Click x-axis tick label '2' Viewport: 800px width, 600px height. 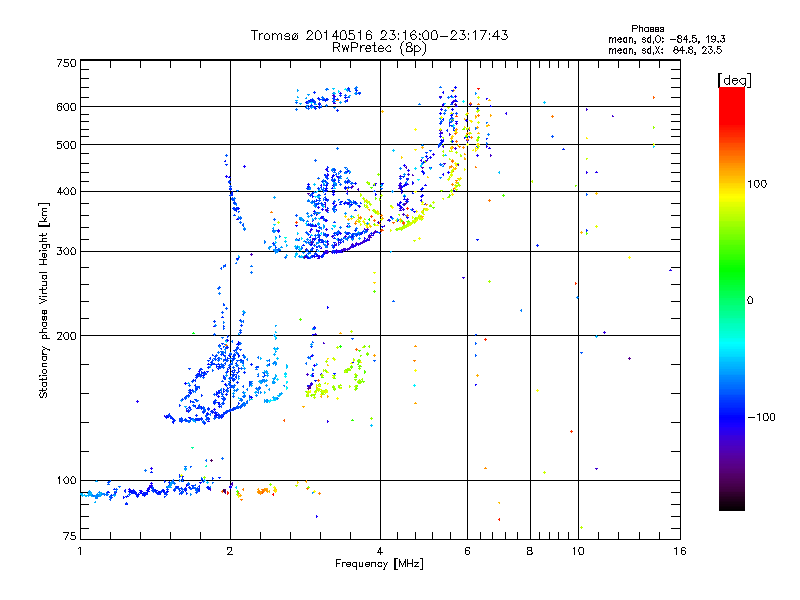click(x=230, y=551)
